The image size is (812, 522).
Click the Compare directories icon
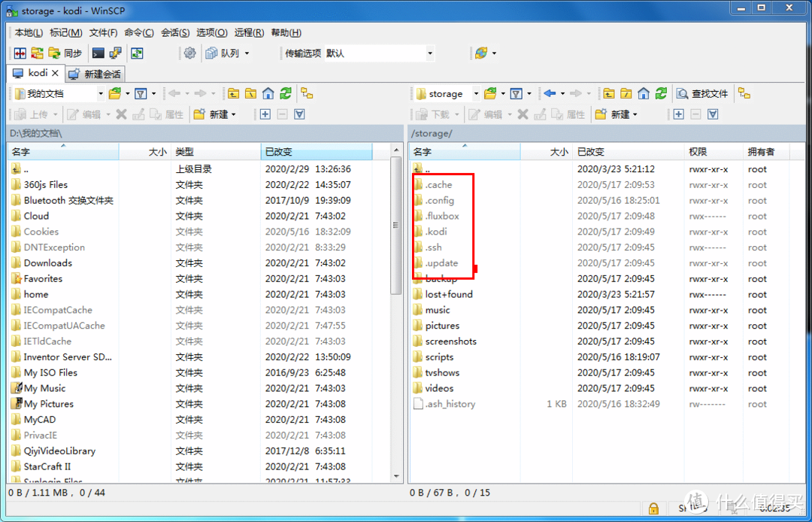coord(20,53)
